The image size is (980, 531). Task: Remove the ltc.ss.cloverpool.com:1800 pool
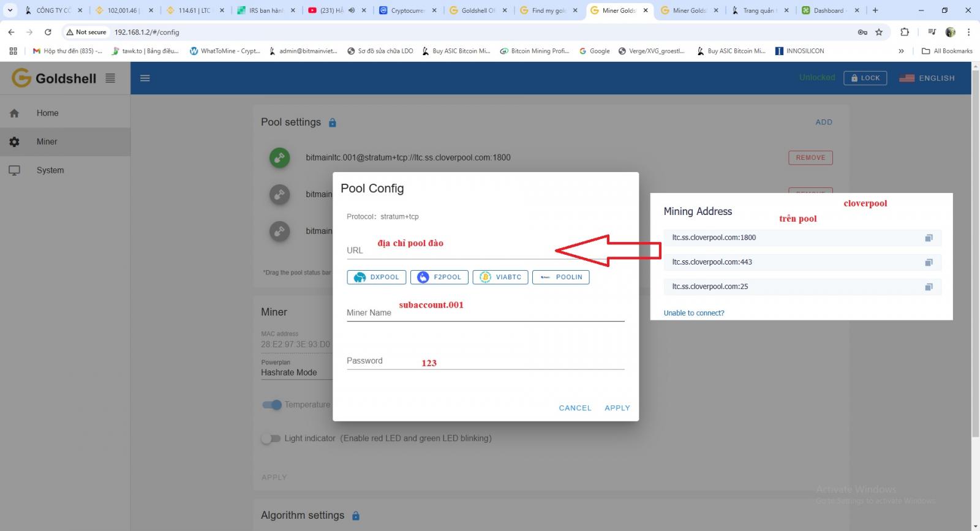coord(810,157)
